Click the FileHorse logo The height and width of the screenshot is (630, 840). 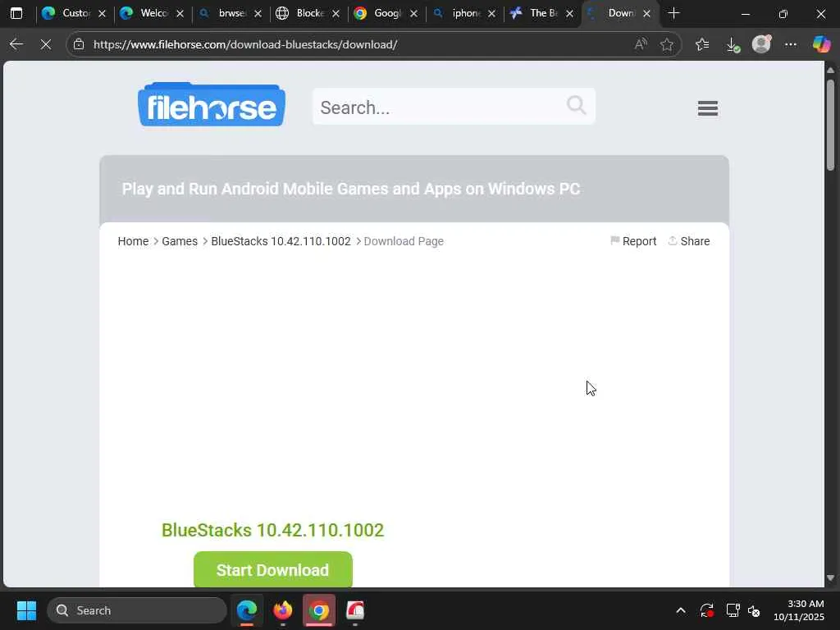[212, 104]
